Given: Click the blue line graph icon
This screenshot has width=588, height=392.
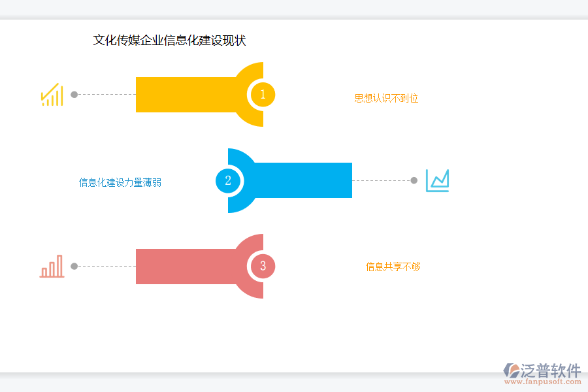Looking at the screenshot, I should point(438,180).
